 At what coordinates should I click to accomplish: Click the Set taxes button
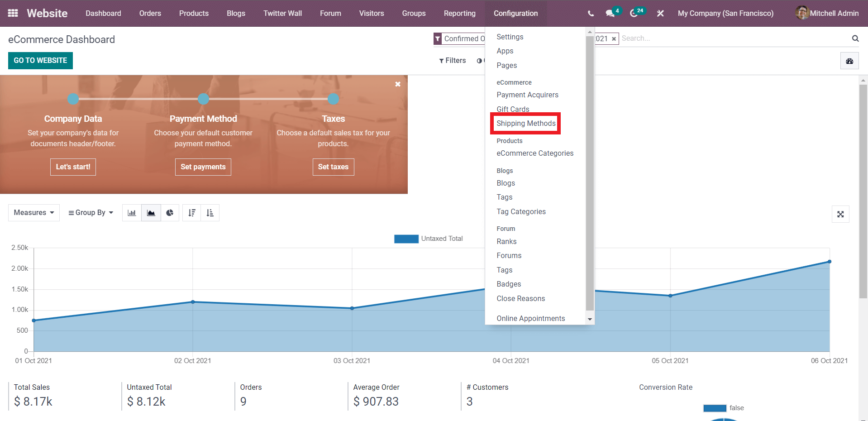333,167
